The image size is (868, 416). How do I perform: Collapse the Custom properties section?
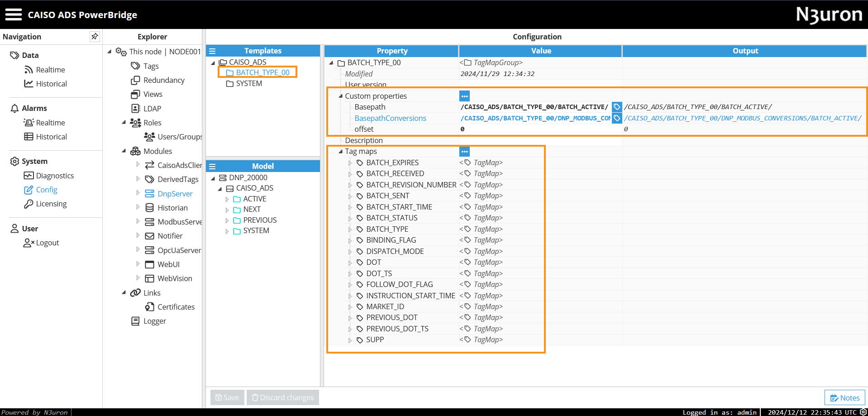point(340,96)
